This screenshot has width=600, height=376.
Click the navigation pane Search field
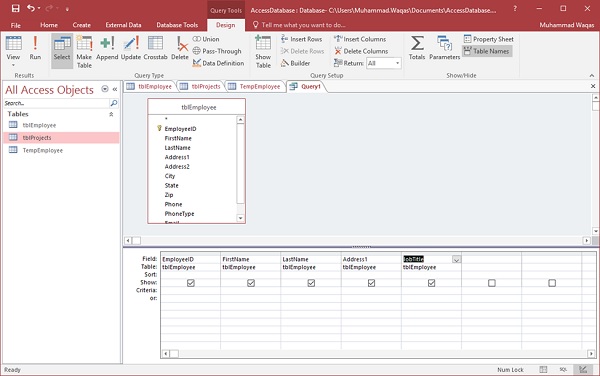(x=57, y=103)
